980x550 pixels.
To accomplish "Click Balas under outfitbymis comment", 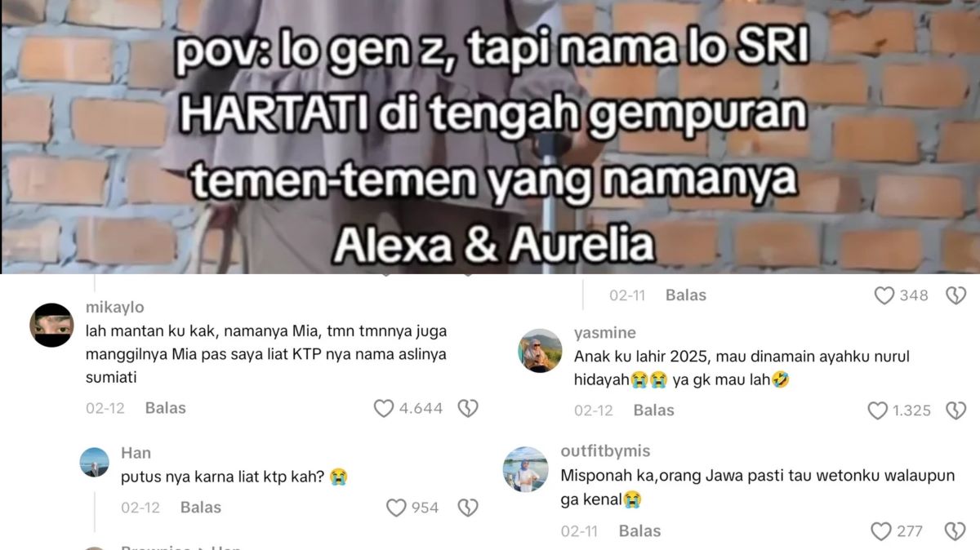I will coord(639,531).
